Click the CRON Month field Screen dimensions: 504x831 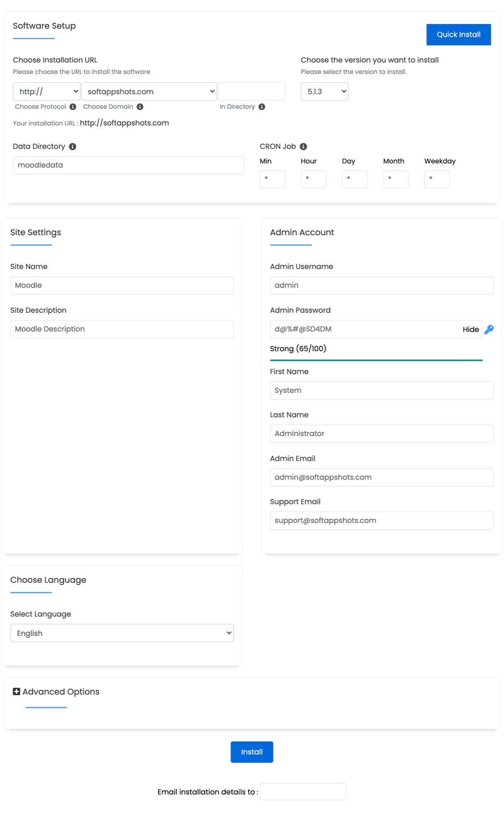(396, 179)
